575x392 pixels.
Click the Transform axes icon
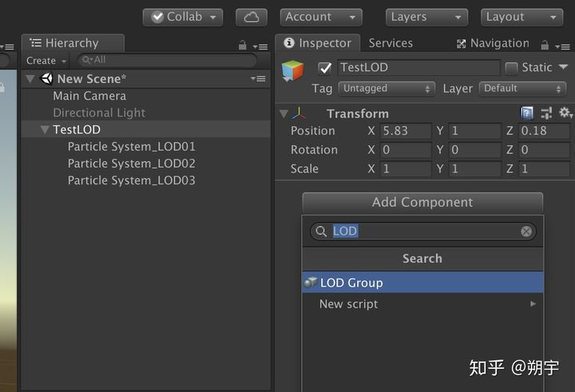pos(299,113)
